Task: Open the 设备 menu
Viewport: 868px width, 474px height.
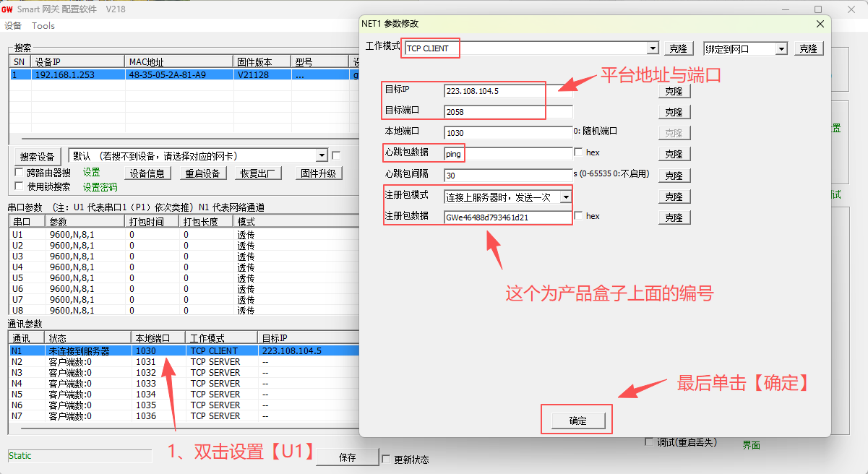Action: (13, 25)
